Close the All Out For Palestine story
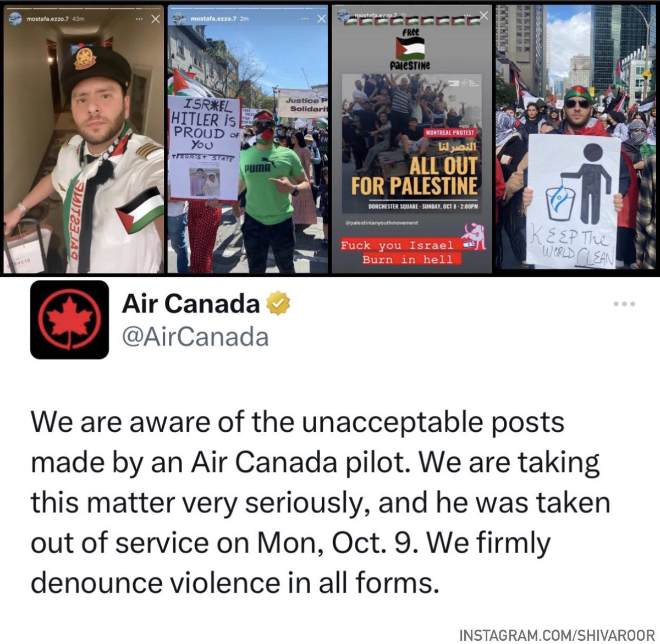Viewport: 660px width, 644px height. pos(483,15)
